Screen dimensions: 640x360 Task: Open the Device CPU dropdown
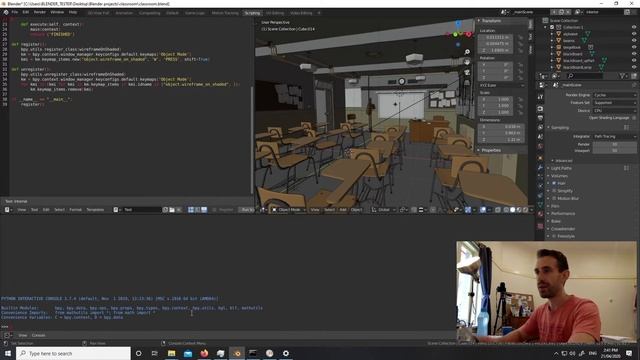614,111
